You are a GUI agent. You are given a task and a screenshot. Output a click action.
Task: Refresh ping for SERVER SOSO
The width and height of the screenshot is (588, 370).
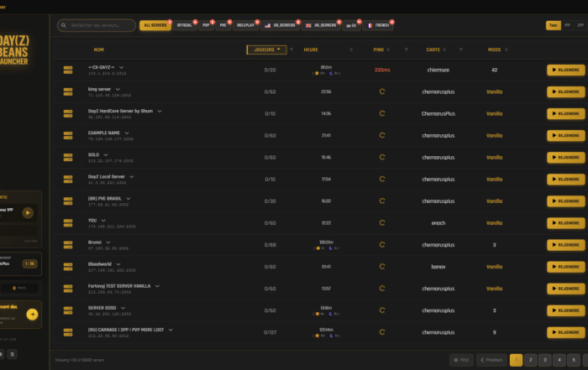point(381,310)
